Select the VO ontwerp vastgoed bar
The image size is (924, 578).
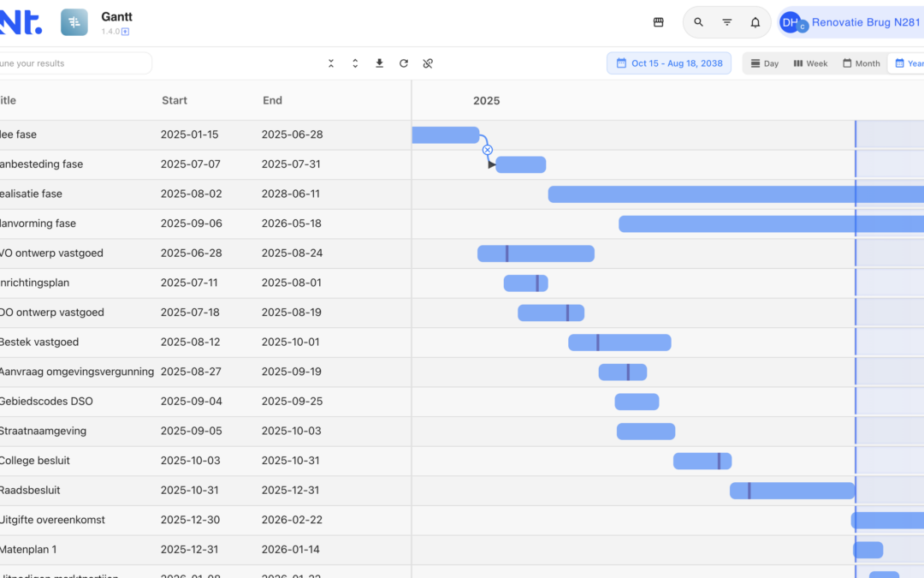pos(536,253)
